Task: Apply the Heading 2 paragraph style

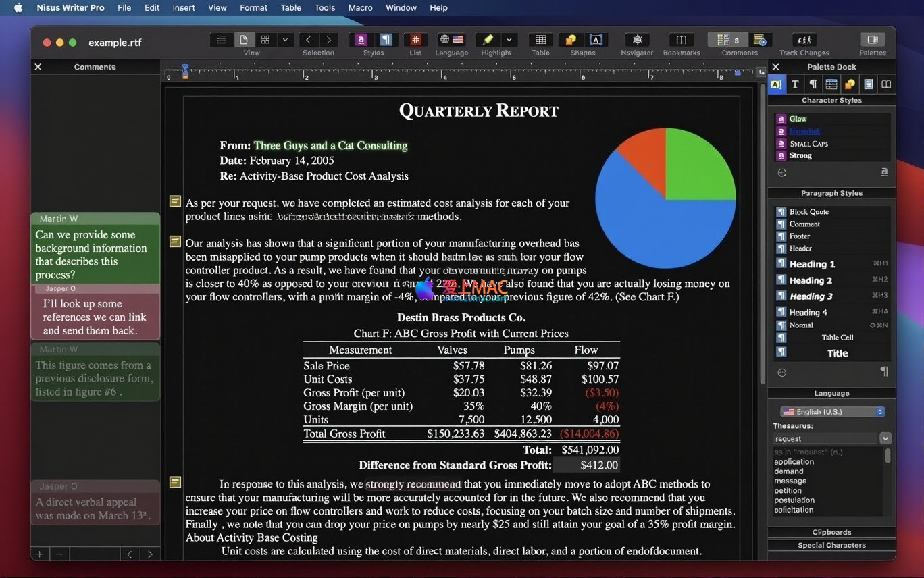Action: pos(811,280)
